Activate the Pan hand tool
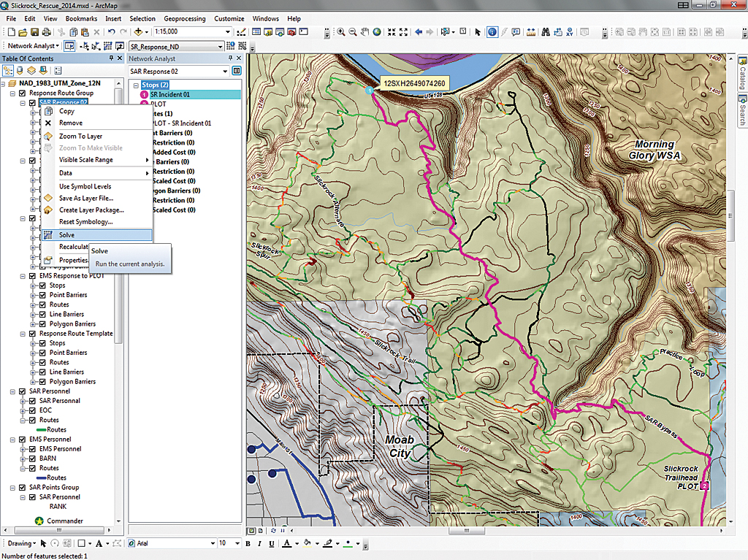This screenshot has height=560, width=748. click(x=365, y=32)
